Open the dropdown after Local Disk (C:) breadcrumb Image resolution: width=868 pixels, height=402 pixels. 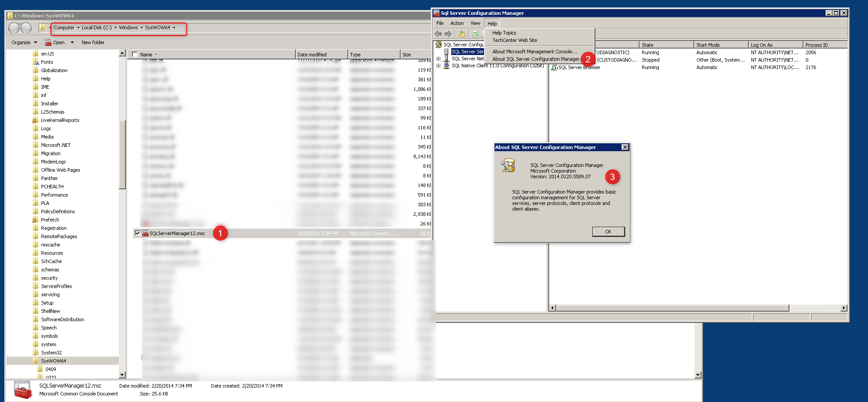pyautogui.click(x=115, y=28)
